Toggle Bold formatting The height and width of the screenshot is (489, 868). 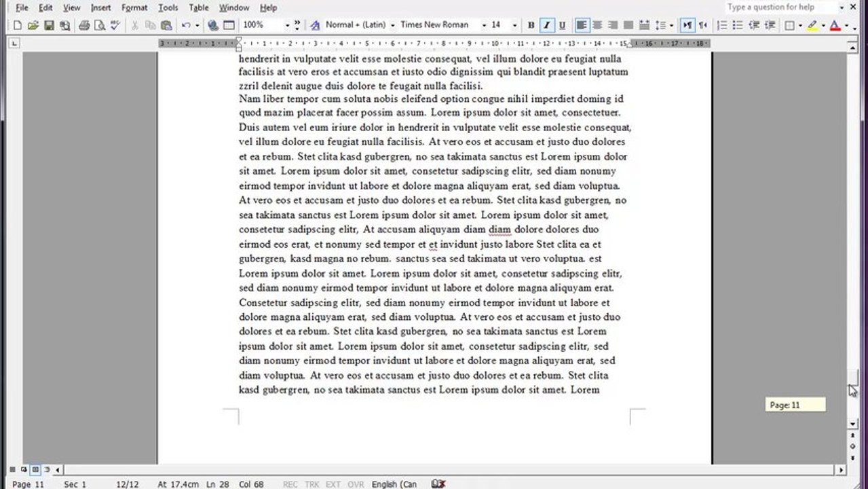tap(531, 25)
